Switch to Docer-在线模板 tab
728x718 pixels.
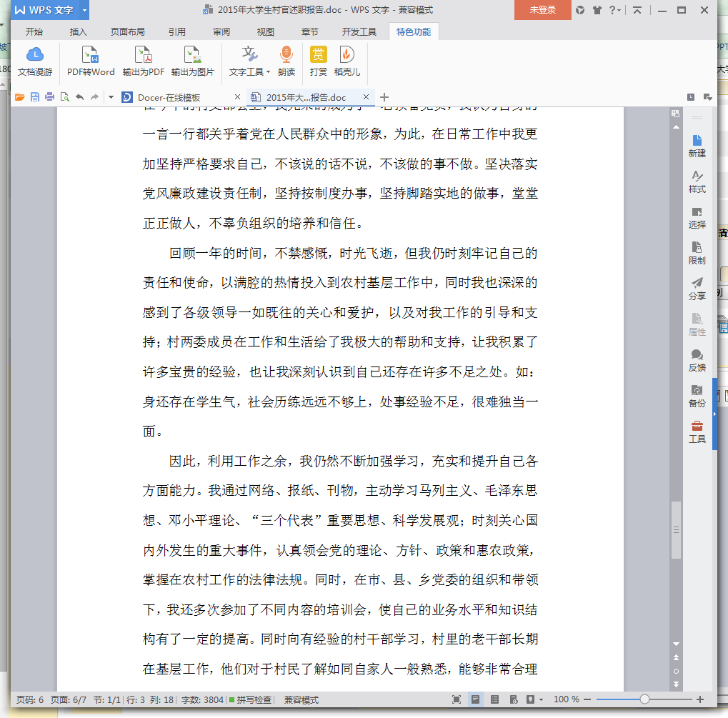[x=169, y=98]
